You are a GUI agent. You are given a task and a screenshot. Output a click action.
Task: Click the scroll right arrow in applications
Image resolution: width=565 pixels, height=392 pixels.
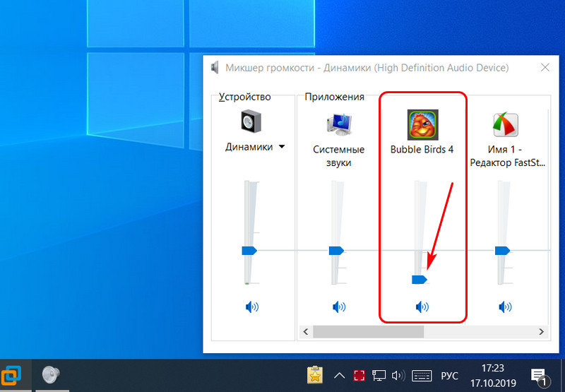(541, 331)
